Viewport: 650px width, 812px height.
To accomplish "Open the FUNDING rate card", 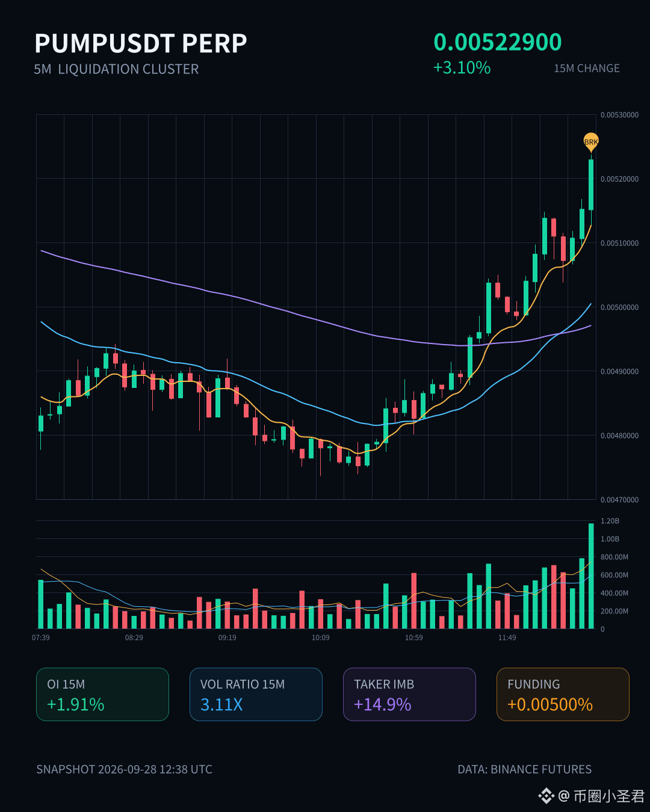I will pos(563,694).
